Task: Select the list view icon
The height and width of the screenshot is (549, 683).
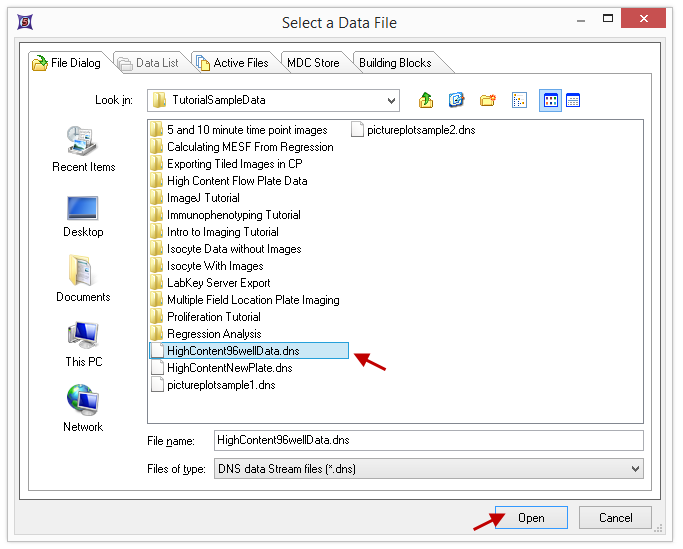Action: pos(549,100)
